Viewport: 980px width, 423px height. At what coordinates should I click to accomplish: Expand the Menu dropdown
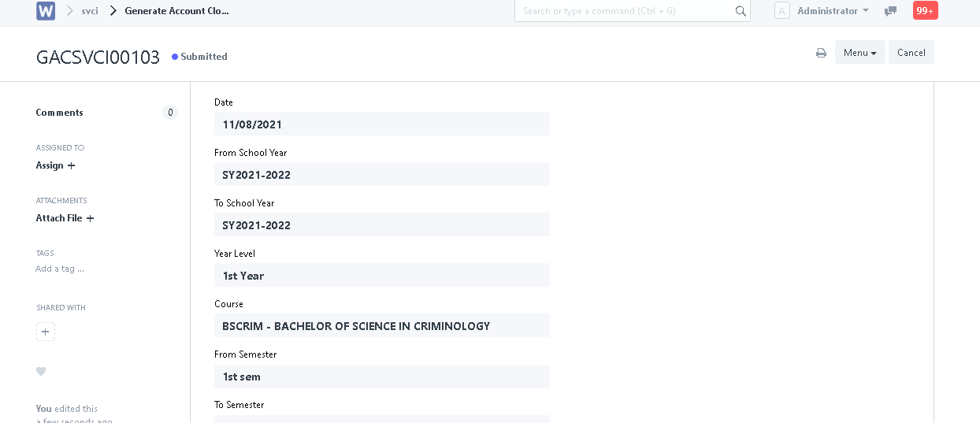point(859,53)
